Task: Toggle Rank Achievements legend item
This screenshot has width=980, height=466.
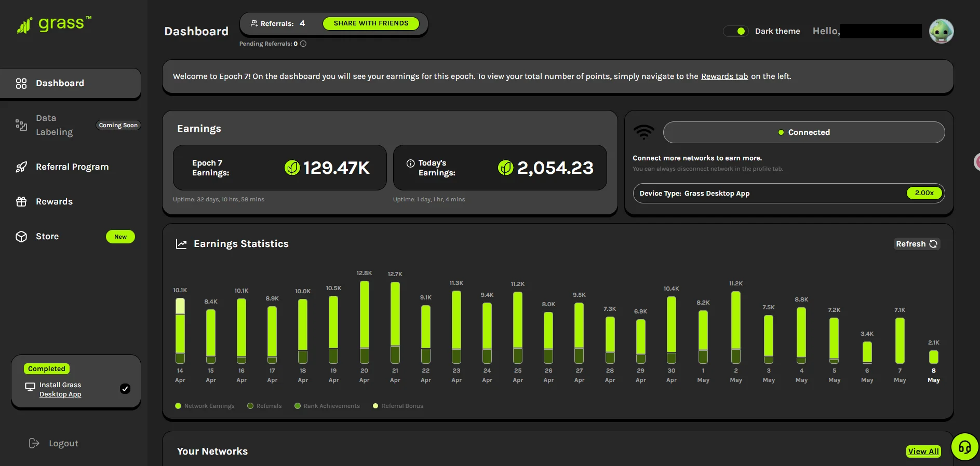Action: pyautogui.click(x=327, y=406)
